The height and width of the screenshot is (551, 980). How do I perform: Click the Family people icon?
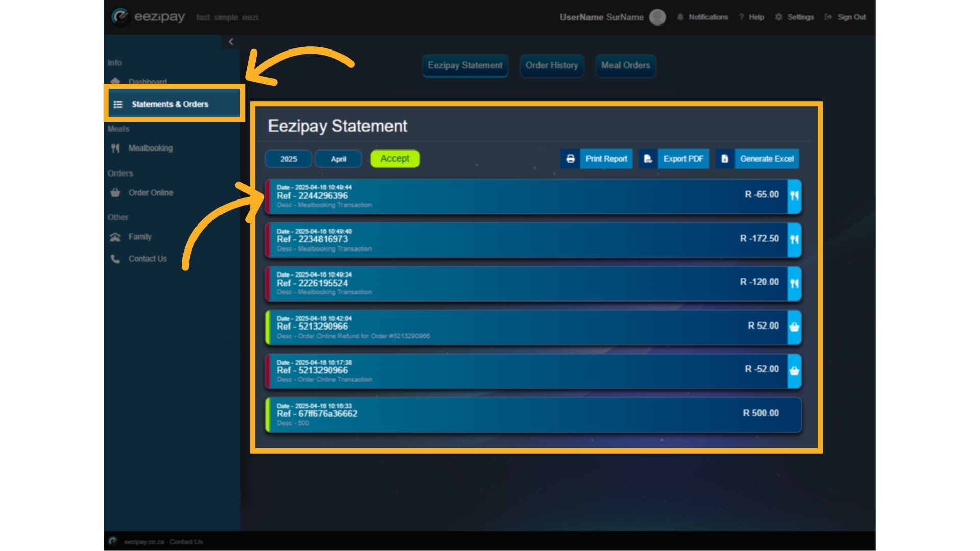pos(115,237)
